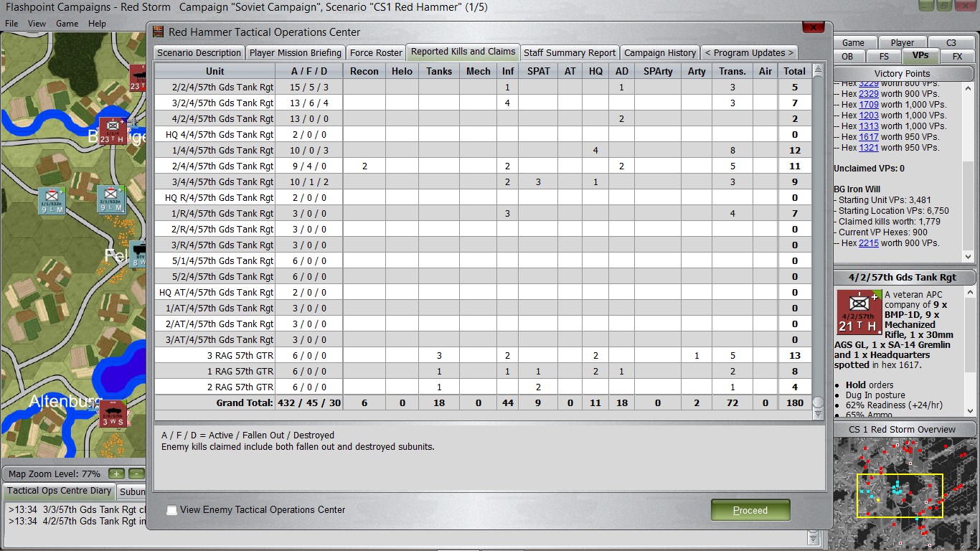The width and height of the screenshot is (980, 551).
Task: Open the Game menu
Action: [x=67, y=24]
